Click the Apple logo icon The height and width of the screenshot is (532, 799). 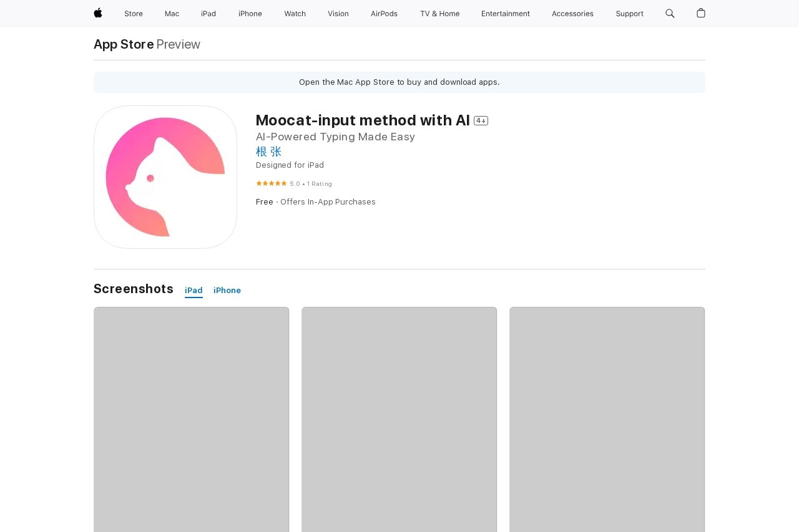[x=98, y=13]
